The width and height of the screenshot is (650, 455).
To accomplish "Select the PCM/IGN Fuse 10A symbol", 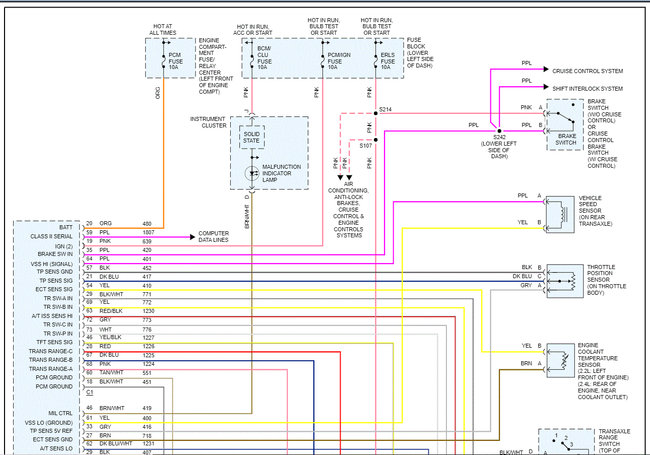I will pyautogui.click(x=323, y=61).
